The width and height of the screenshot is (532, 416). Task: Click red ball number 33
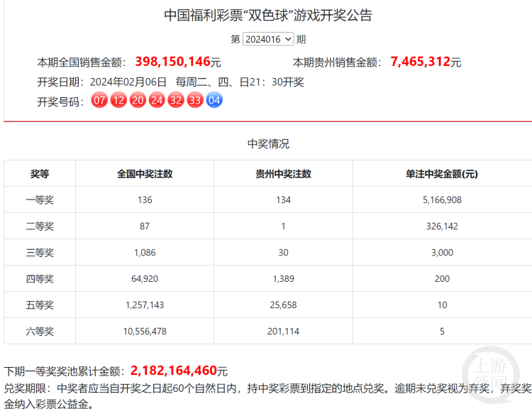click(x=195, y=100)
